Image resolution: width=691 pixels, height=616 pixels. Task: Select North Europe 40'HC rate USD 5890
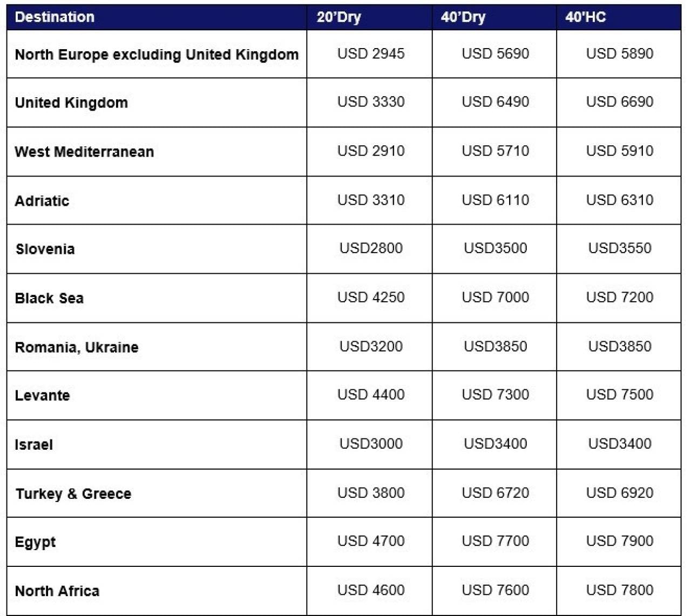[x=620, y=53]
